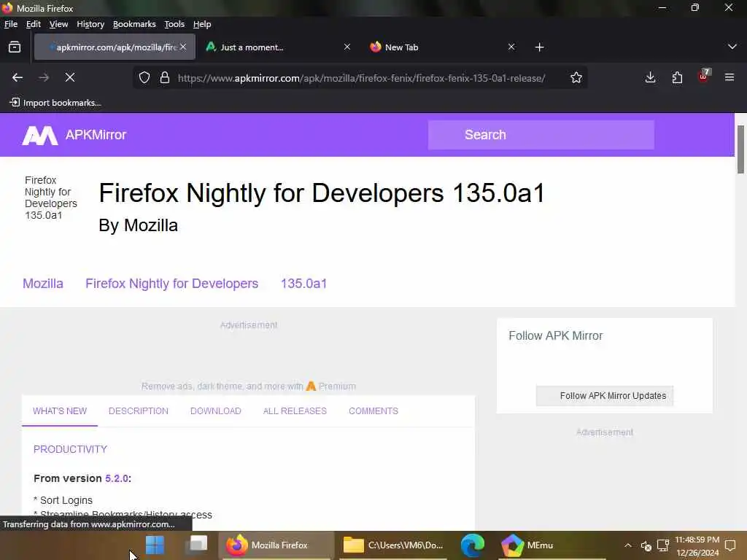
Task: Click the taskbar clock and date
Action: [x=697, y=546]
